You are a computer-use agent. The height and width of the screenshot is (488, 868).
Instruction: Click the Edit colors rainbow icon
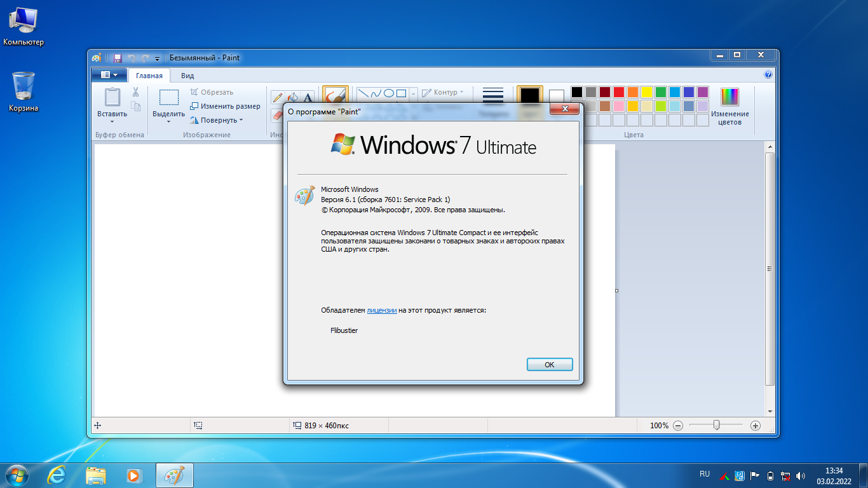[729, 97]
